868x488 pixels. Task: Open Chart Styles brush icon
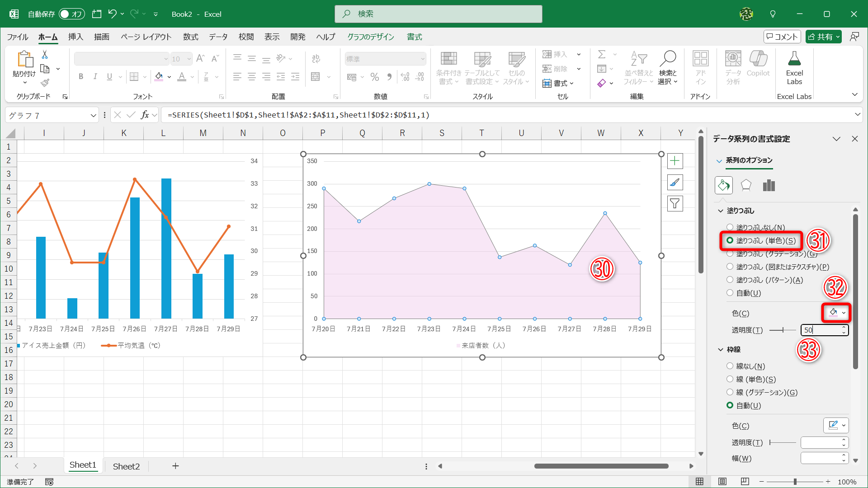pos(675,183)
